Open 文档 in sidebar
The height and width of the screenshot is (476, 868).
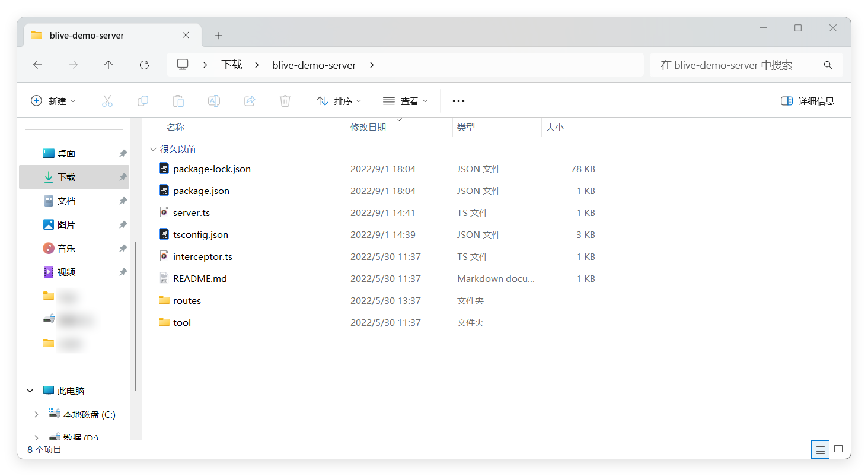(66, 201)
